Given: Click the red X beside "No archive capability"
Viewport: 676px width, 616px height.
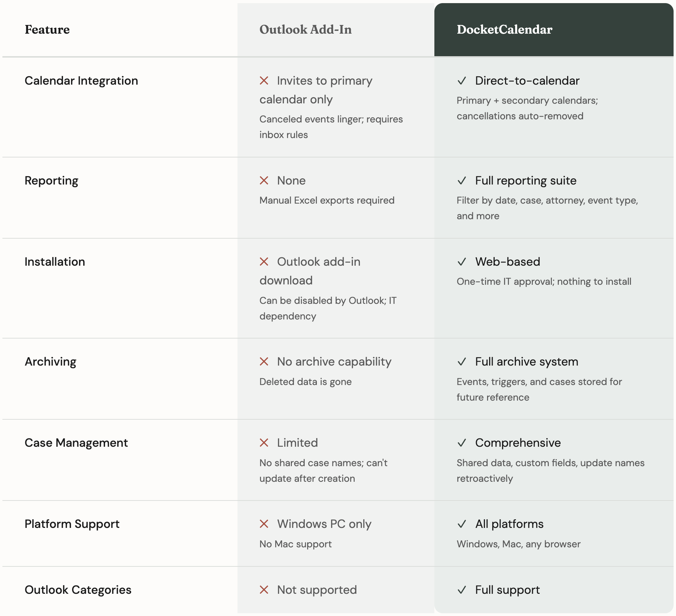Looking at the screenshot, I should tap(264, 362).
